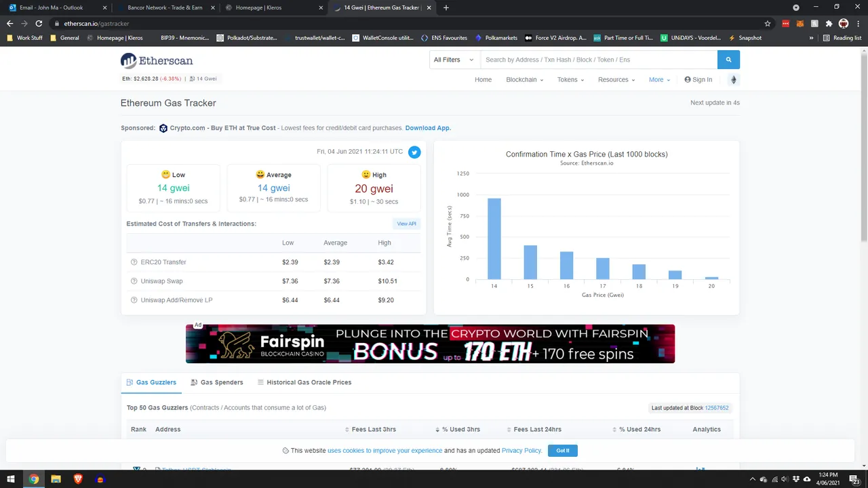Open File Explorer from the taskbar
Screen dimensions: 868x488
pyautogui.click(x=56, y=479)
